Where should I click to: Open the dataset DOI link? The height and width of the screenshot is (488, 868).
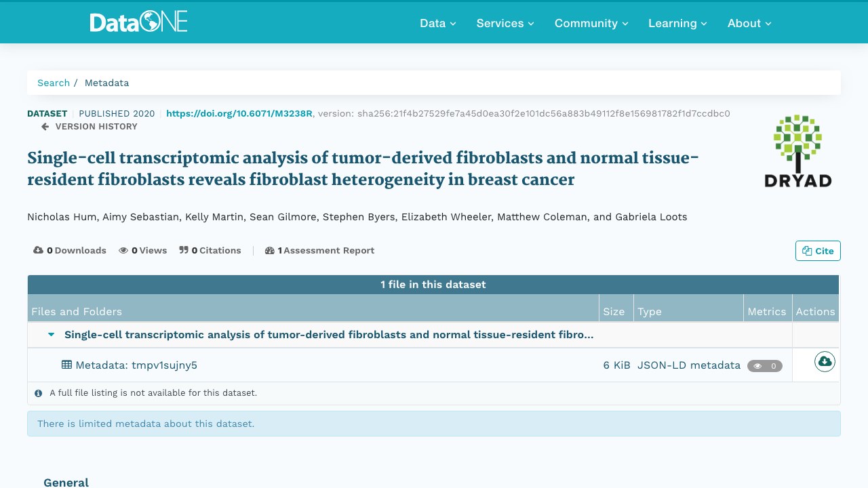239,113
